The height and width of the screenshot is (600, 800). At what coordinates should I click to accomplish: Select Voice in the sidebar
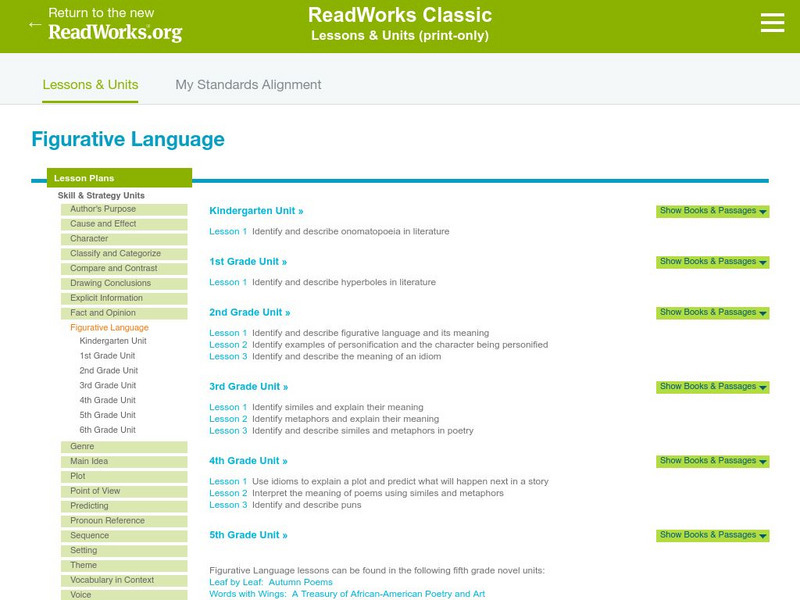[124, 594]
